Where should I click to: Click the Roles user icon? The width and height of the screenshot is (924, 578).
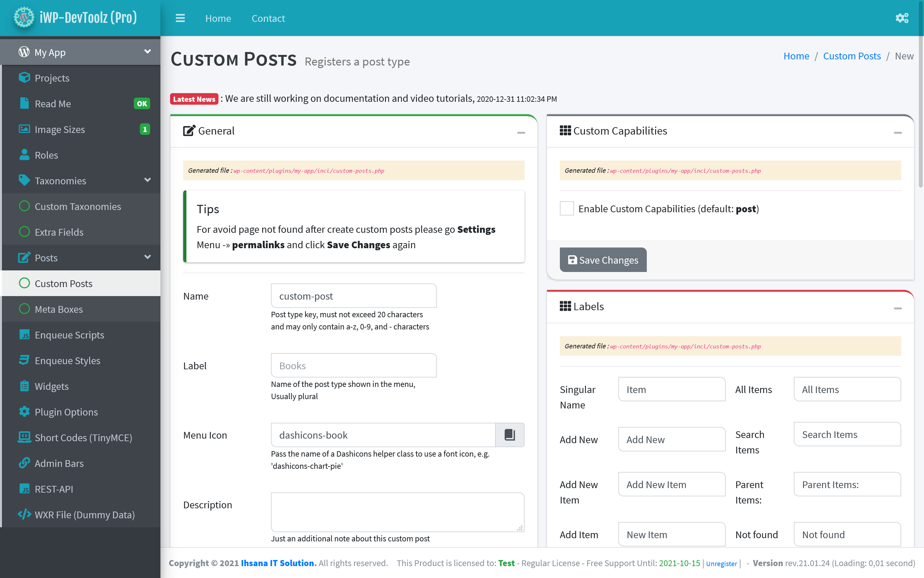coord(24,154)
